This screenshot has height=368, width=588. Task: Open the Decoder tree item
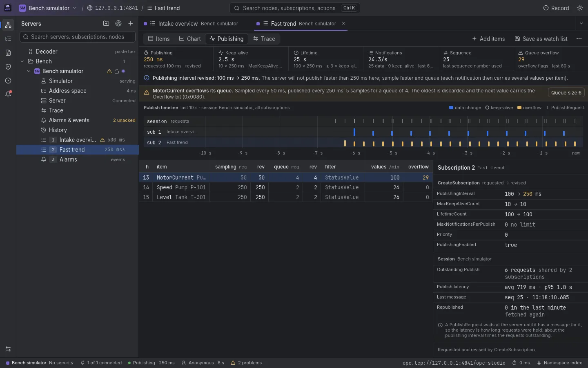(x=78, y=52)
